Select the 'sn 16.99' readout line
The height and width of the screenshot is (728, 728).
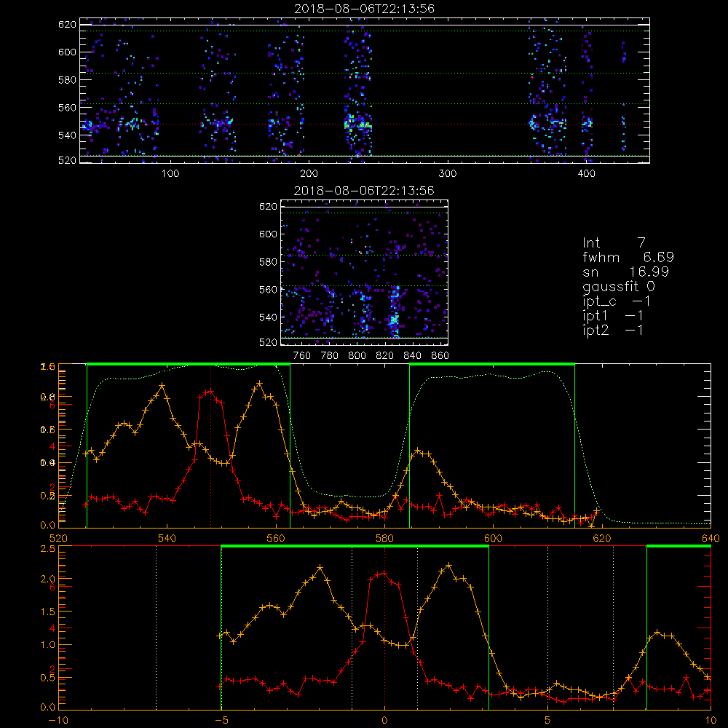(625, 272)
